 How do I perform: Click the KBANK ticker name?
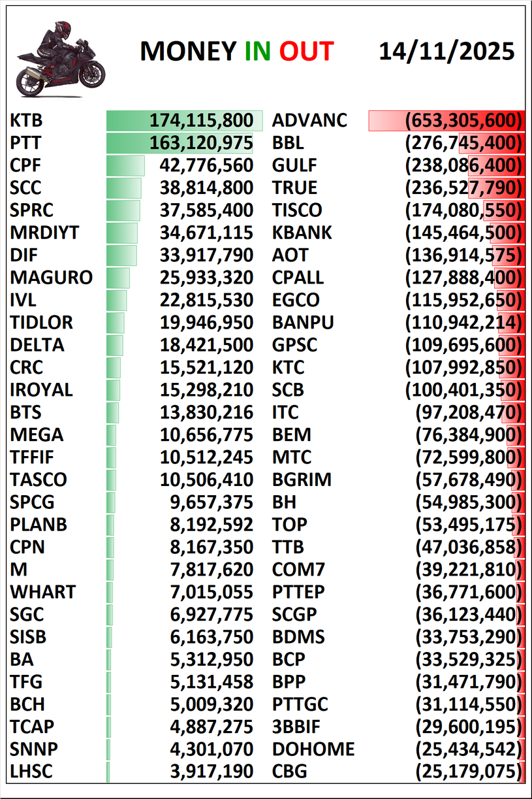pos(302,233)
